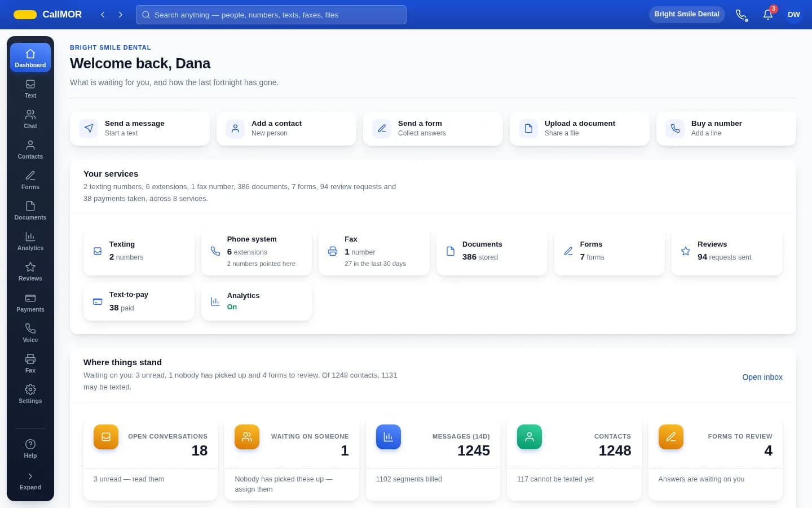Image resolution: width=812 pixels, height=508 pixels.
Task: Open Contacts in the sidebar
Action: pyautogui.click(x=30, y=150)
